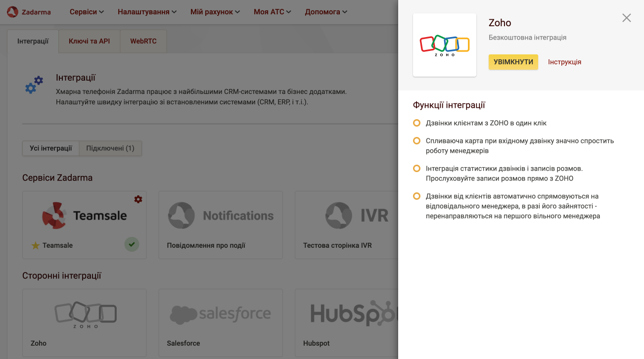Switch to the Інтеграції tab
Viewport: 644px width, 359px height.
pos(33,42)
